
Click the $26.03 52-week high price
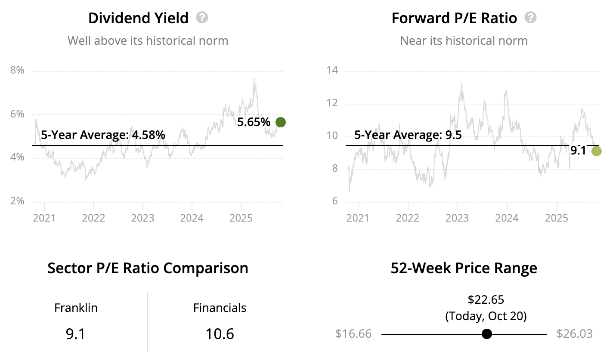point(574,334)
